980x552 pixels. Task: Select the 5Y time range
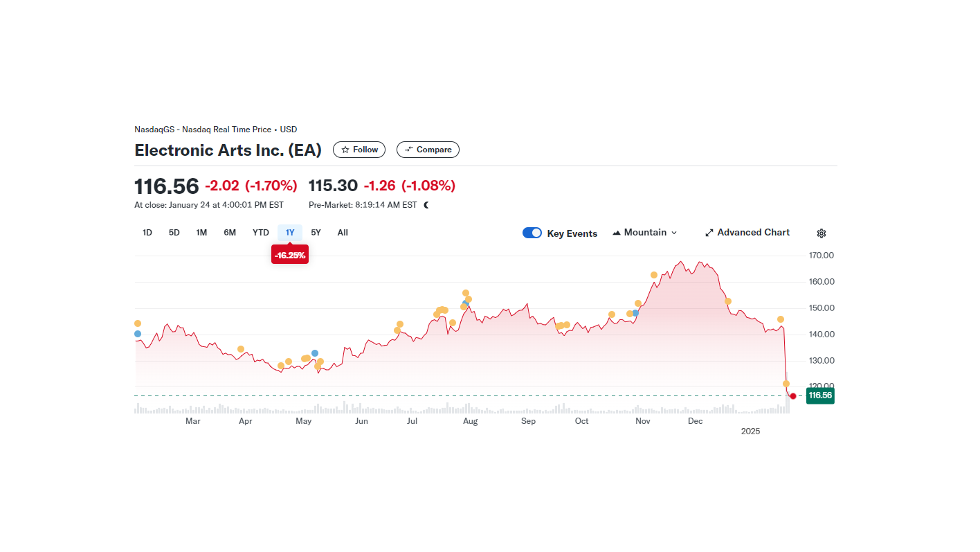(316, 233)
